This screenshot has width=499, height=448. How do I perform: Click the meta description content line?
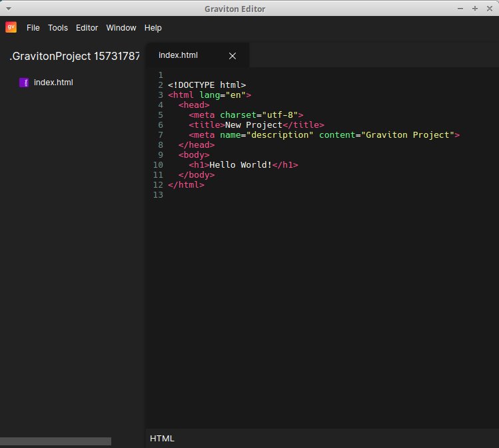(x=324, y=135)
